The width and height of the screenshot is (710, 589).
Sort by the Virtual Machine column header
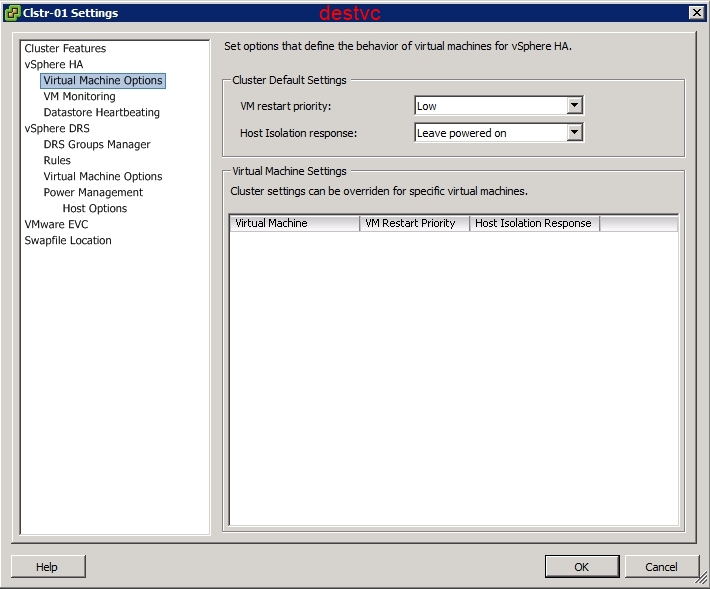coord(295,224)
